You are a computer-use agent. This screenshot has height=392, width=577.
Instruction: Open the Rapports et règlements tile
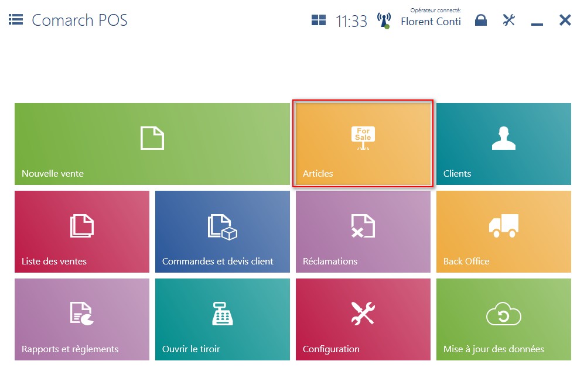(x=82, y=319)
